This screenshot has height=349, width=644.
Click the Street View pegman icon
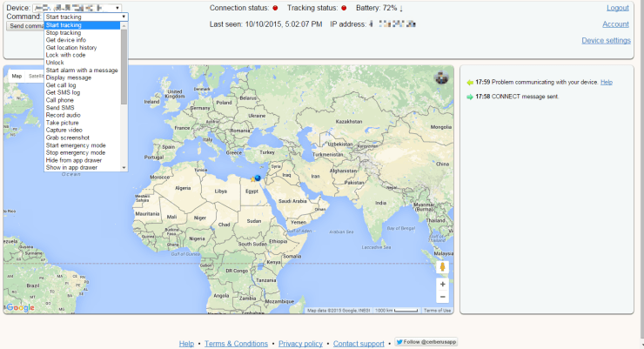click(x=442, y=267)
